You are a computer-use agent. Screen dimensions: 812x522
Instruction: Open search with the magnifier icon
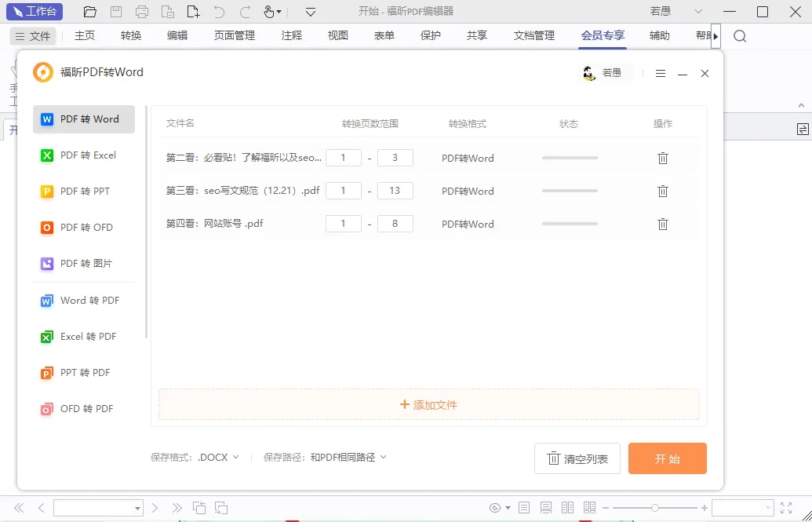click(x=740, y=36)
